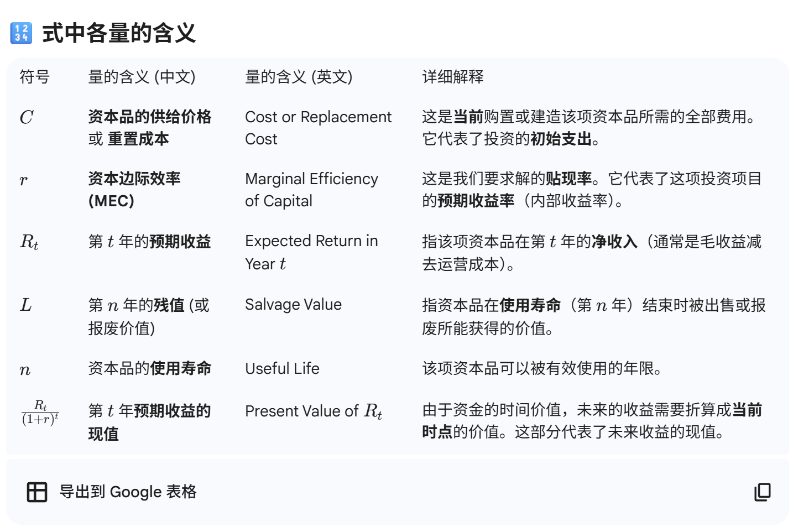Click the n symbol in the Useful Life row
793x532 pixels.
tap(25, 370)
